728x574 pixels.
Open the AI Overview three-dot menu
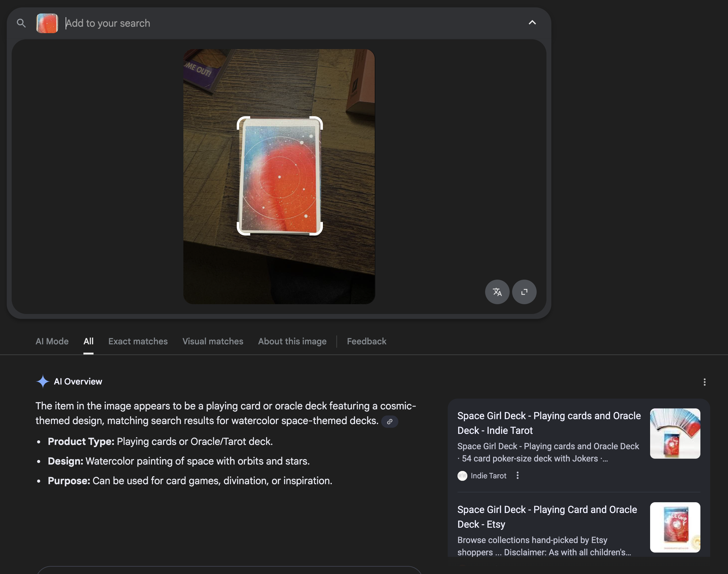(x=704, y=382)
